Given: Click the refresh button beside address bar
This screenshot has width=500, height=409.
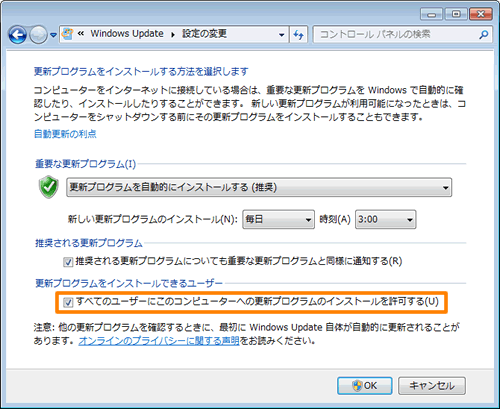Looking at the screenshot, I should pyautogui.click(x=299, y=34).
